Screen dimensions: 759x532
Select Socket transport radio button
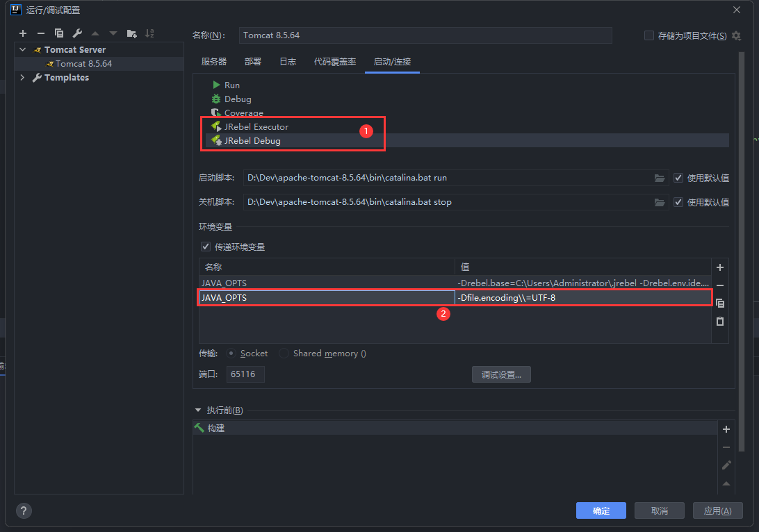(231, 354)
